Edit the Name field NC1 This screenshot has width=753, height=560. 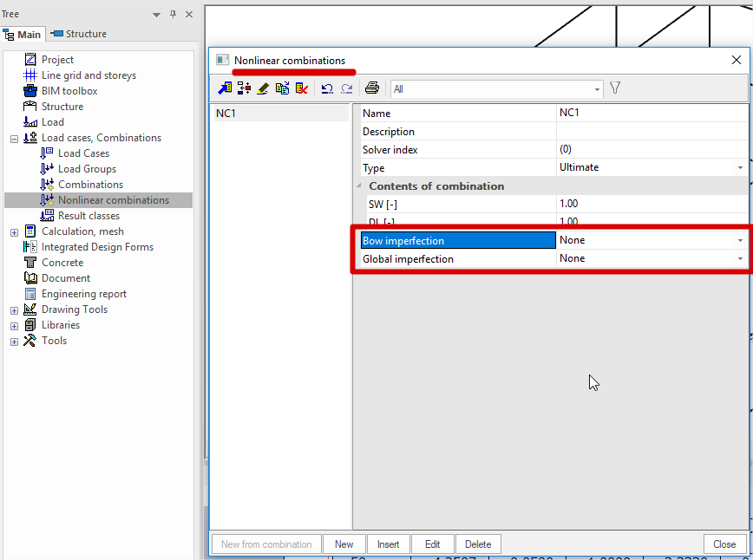(x=652, y=113)
